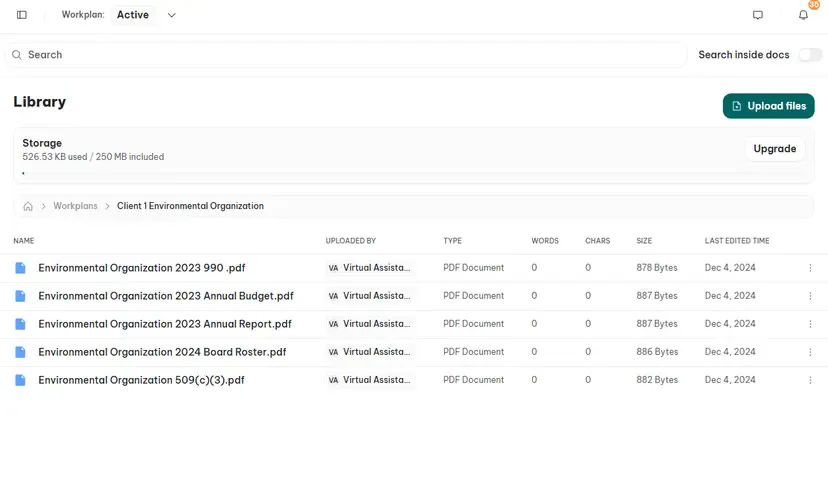Expand the Workplan dropdown chevron

tap(172, 15)
